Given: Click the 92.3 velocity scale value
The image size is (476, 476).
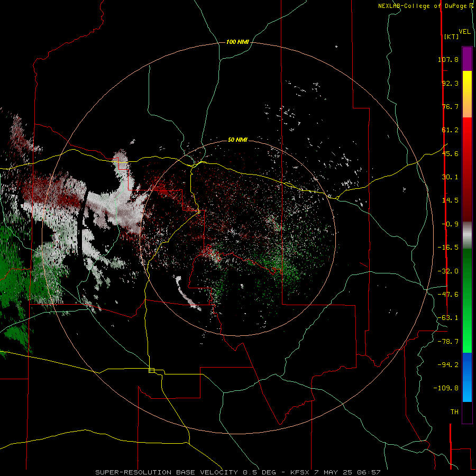Looking at the screenshot, I should click(450, 83).
